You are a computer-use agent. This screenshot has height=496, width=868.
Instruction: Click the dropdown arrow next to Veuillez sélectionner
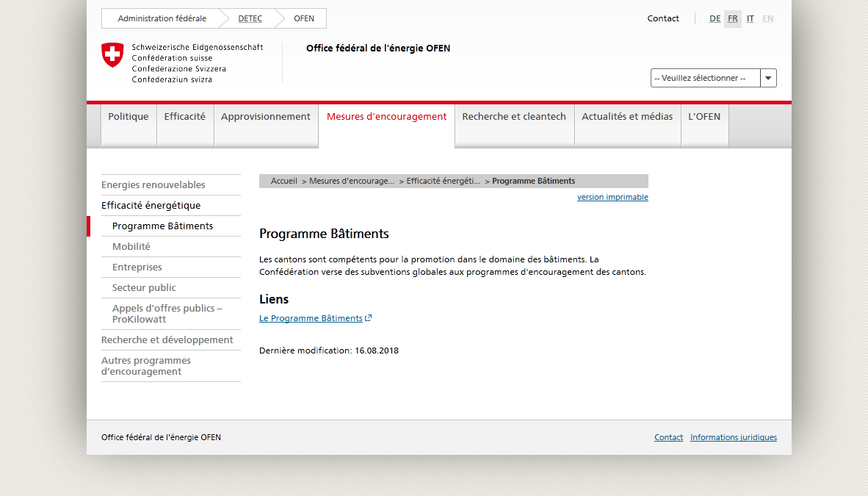(x=768, y=78)
